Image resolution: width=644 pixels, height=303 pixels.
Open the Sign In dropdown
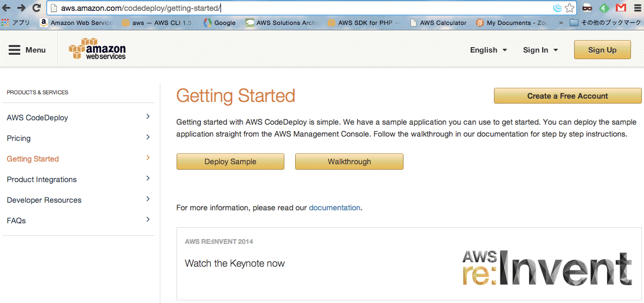(x=541, y=50)
